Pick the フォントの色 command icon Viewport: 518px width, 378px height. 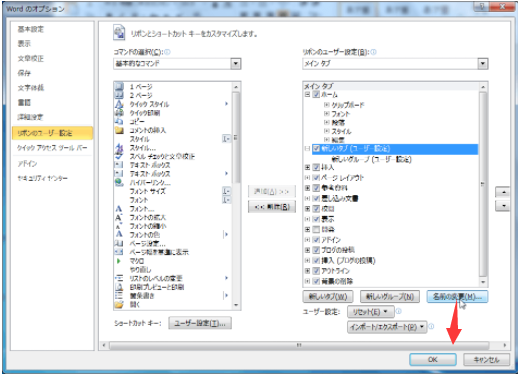(x=119, y=235)
